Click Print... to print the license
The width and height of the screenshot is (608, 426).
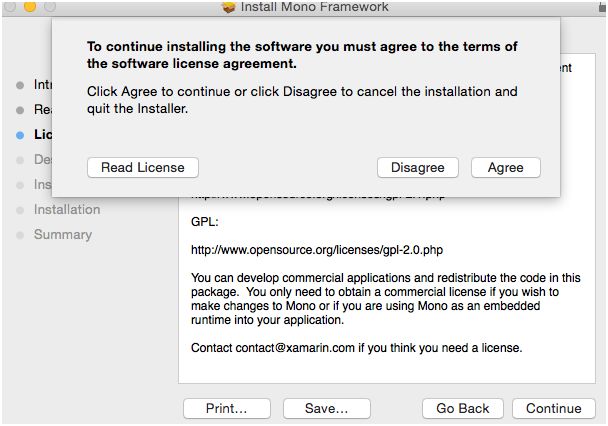pyautogui.click(x=226, y=408)
